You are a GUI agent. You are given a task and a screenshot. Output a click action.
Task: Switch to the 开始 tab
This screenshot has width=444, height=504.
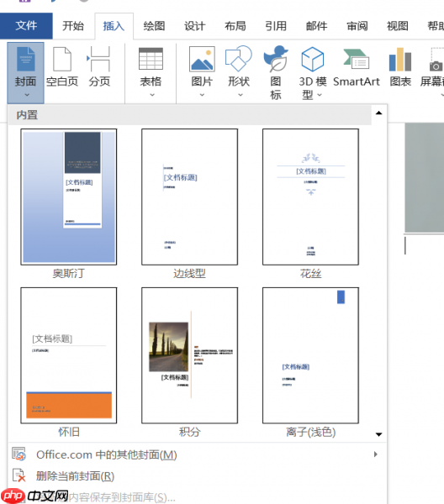click(73, 26)
